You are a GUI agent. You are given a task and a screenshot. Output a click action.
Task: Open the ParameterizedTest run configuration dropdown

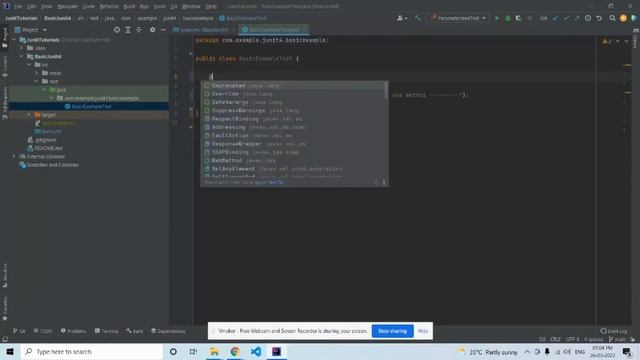pos(458,18)
